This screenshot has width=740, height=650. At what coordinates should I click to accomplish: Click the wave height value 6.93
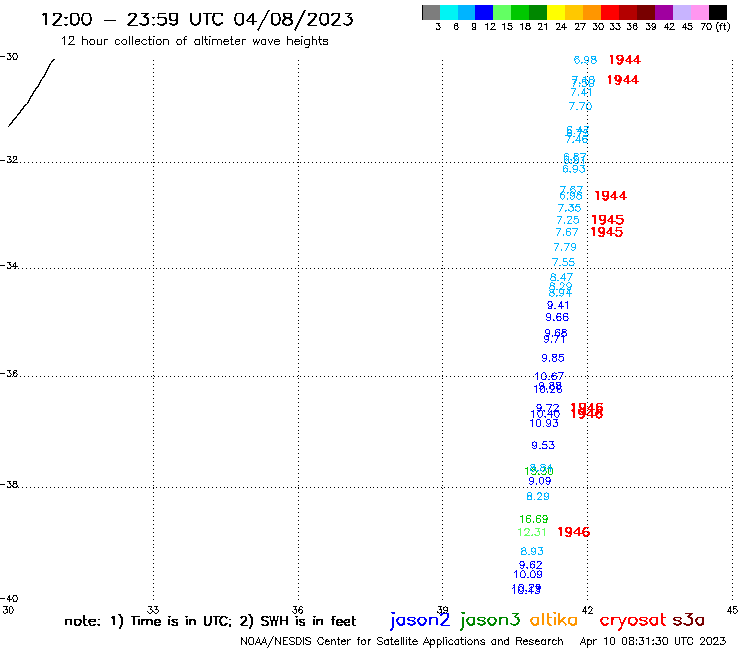point(574,169)
